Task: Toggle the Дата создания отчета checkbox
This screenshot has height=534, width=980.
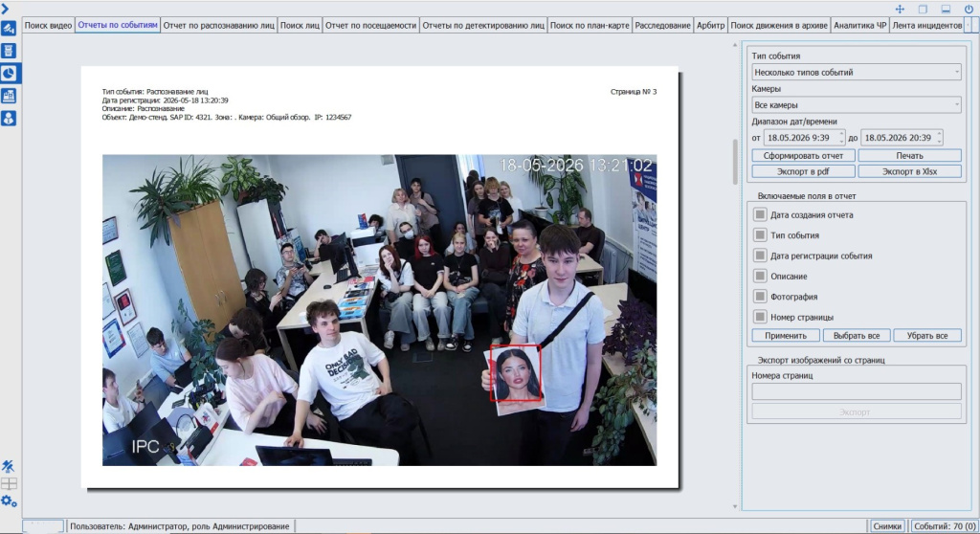Action: tap(760, 214)
